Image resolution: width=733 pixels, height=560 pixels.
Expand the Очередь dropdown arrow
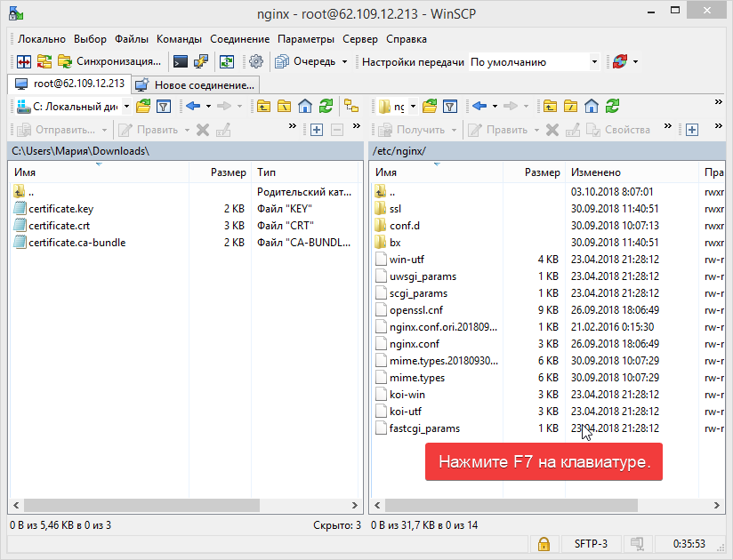344,61
